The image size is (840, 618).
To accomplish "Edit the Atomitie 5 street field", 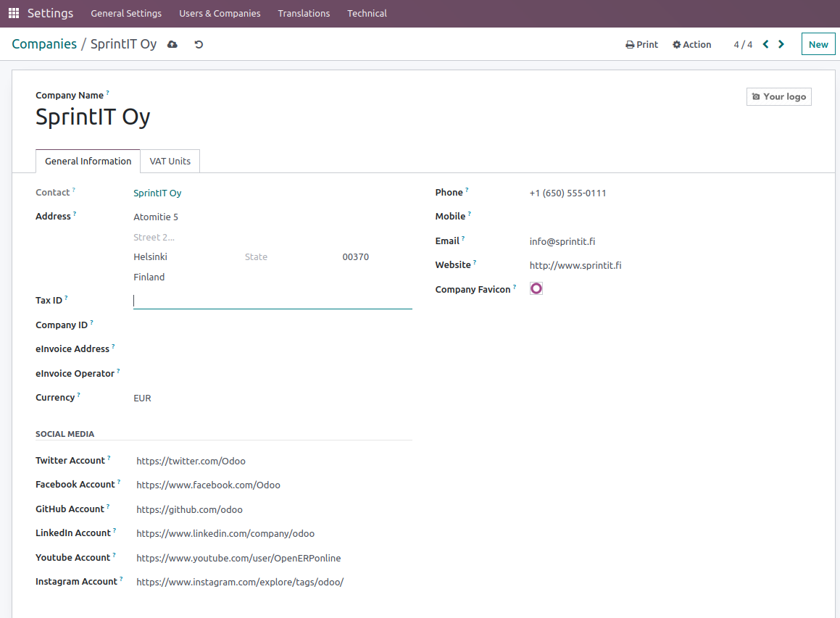I will [x=272, y=217].
